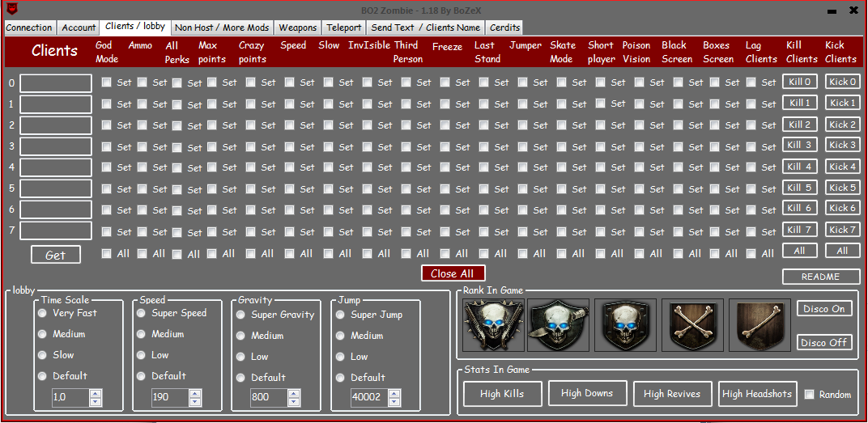The width and height of the screenshot is (868, 423).
Task: Check God Mode All checkbox
Action: tap(107, 253)
